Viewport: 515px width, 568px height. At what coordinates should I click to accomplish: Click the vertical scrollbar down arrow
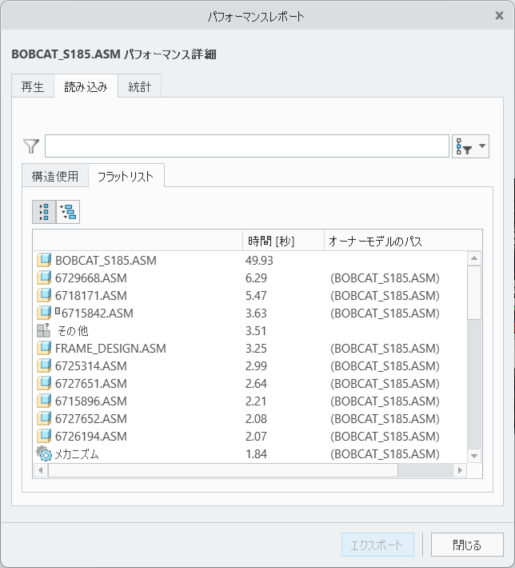click(474, 456)
